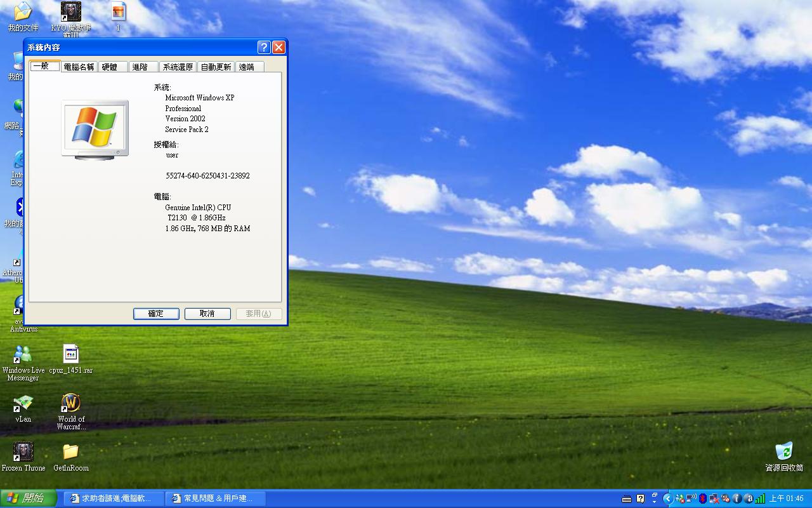Click the Windows Live Messenger shortcut

point(23,355)
